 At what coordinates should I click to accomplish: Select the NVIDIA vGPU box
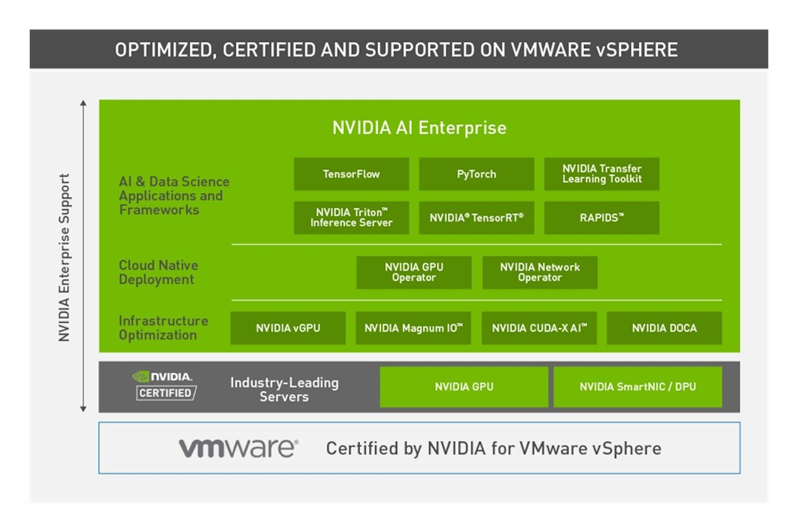(x=288, y=328)
